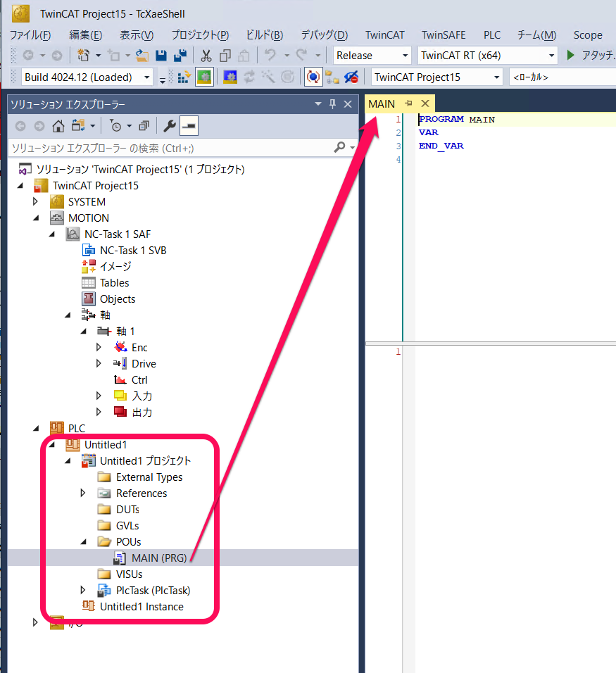
Task: Toggle Preview Selected Items in Solution Explorer
Action: [189, 126]
